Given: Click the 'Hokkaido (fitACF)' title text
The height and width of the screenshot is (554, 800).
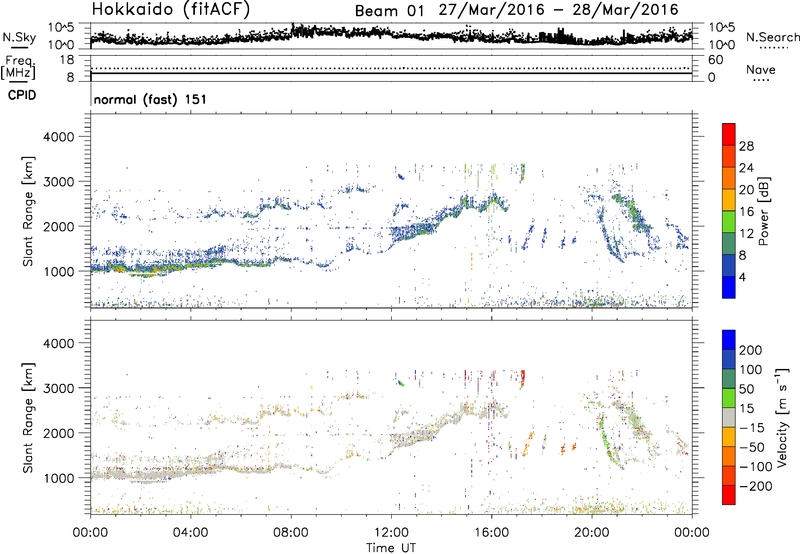Looking at the screenshot, I should point(171,9).
